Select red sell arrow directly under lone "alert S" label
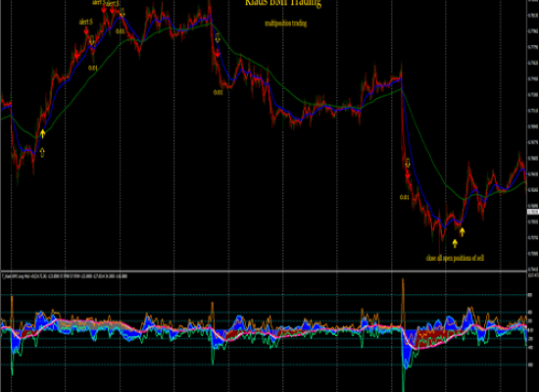The height and width of the screenshot is (392, 539). (86, 31)
